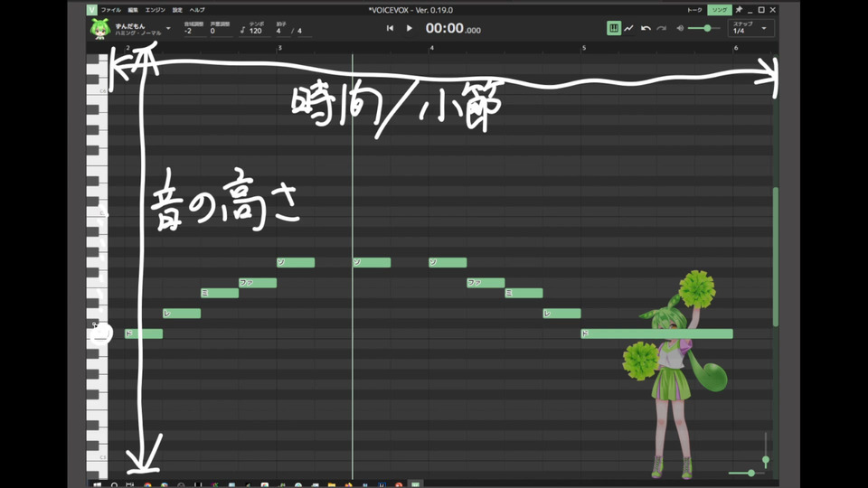
Task: Click the volume slider knob
Action: (x=707, y=28)
